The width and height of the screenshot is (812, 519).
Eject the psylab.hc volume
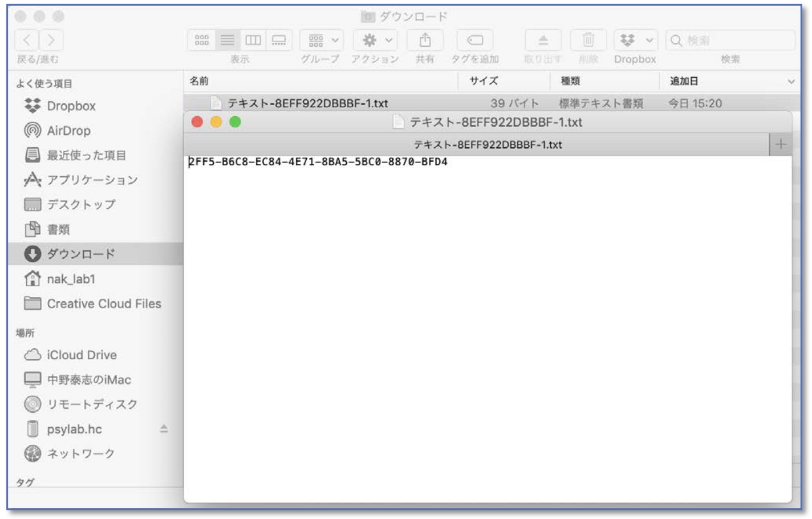(164, 429)
